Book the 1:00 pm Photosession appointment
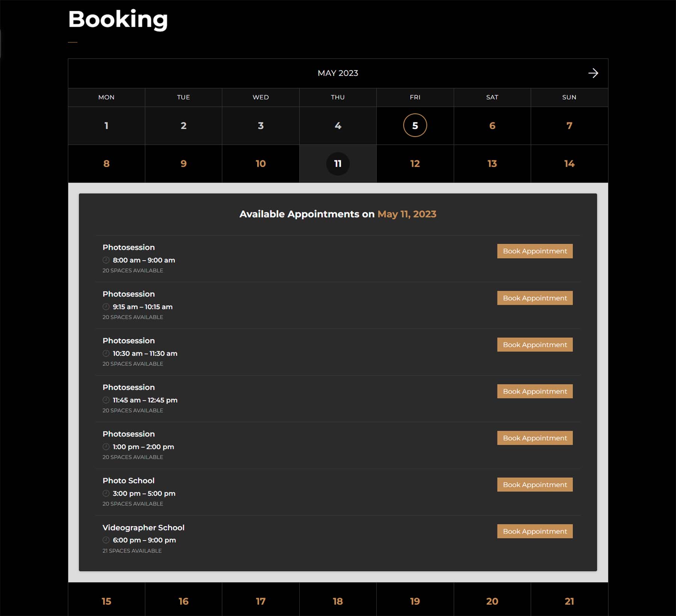This screenshot has width=676, height=616. tap(535, 438)
